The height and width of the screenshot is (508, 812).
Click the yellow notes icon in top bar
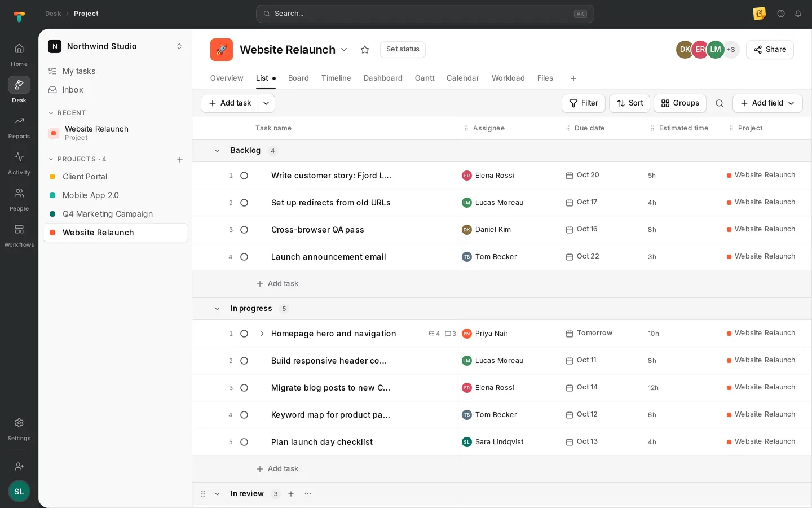760,14
